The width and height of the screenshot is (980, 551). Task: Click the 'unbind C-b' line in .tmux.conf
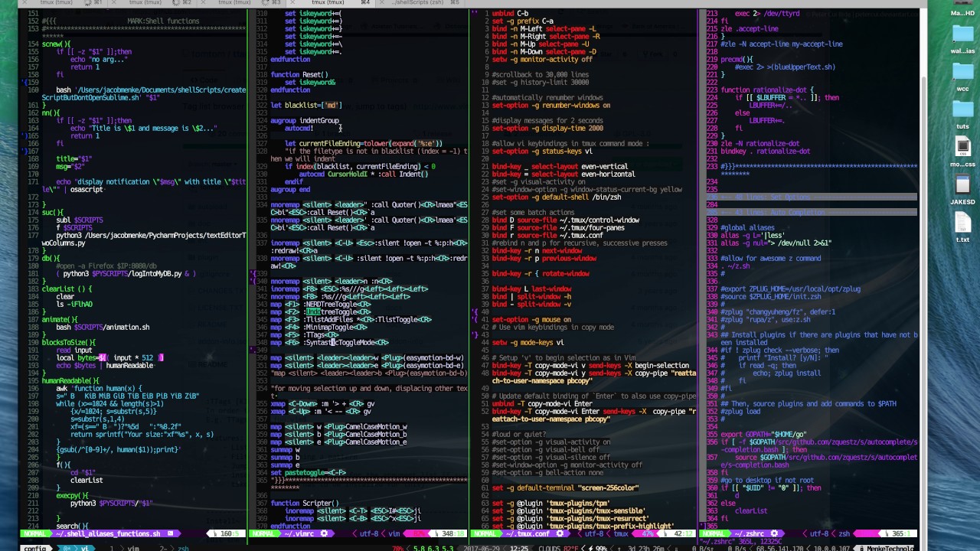[x=511, y=14]
